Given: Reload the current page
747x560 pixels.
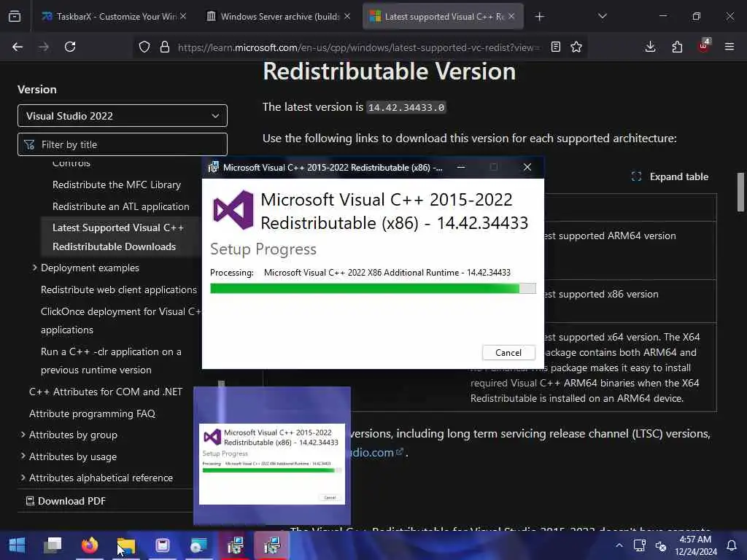Looking at the screenshot, I should point(70,47).
